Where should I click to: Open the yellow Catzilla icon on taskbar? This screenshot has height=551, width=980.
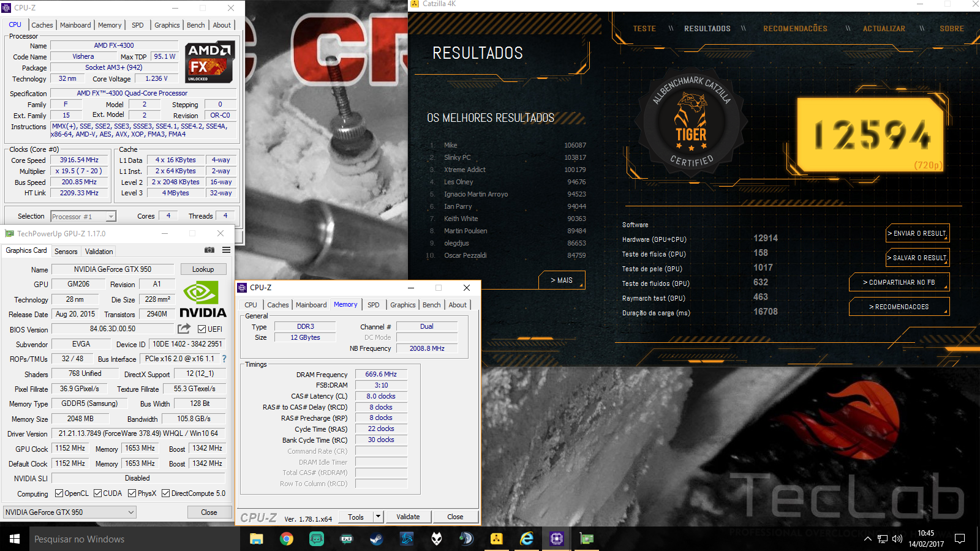[x=497, y=539]
